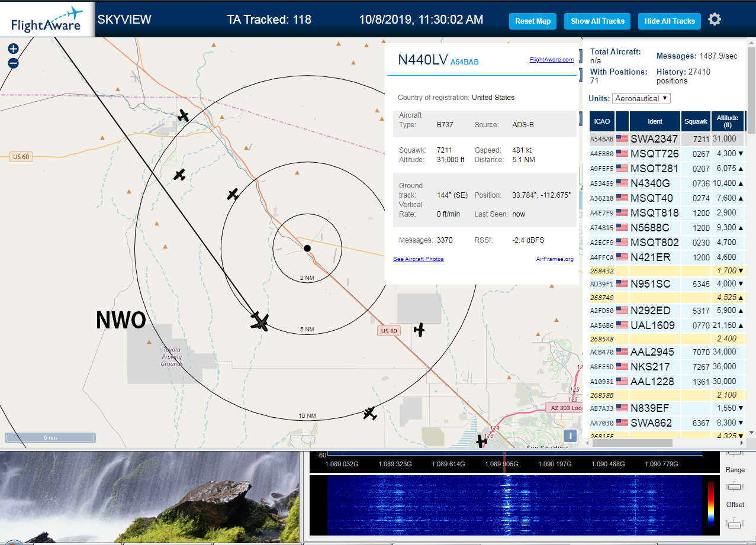The height and width of the screenshot is (545, 756).
Task: Select the AAL2945 aircraft row
Action: pyautogui.click(x=667, y=352)
